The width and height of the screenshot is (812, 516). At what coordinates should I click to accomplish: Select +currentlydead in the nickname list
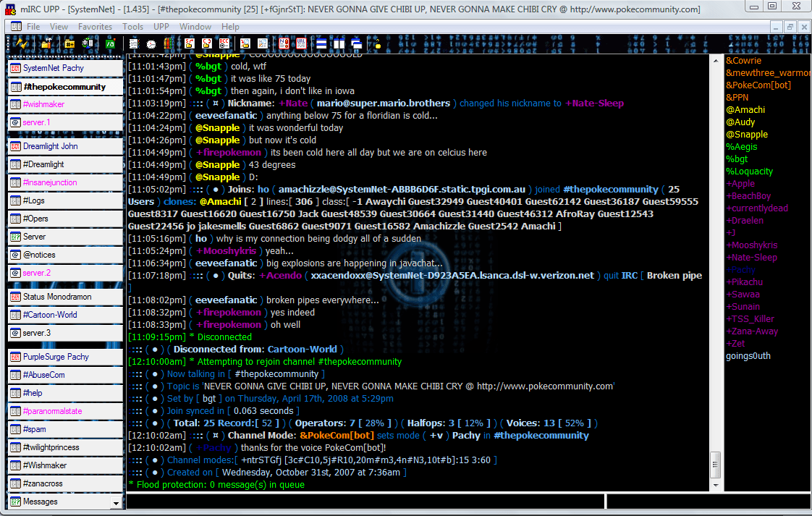point(756,208)
